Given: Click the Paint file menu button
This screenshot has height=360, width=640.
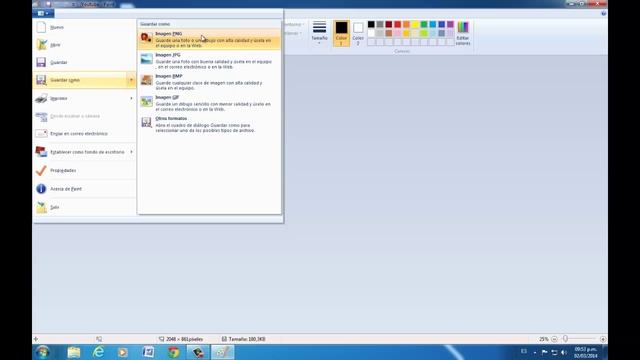Looking at the screenshot, I should point(43,13).
